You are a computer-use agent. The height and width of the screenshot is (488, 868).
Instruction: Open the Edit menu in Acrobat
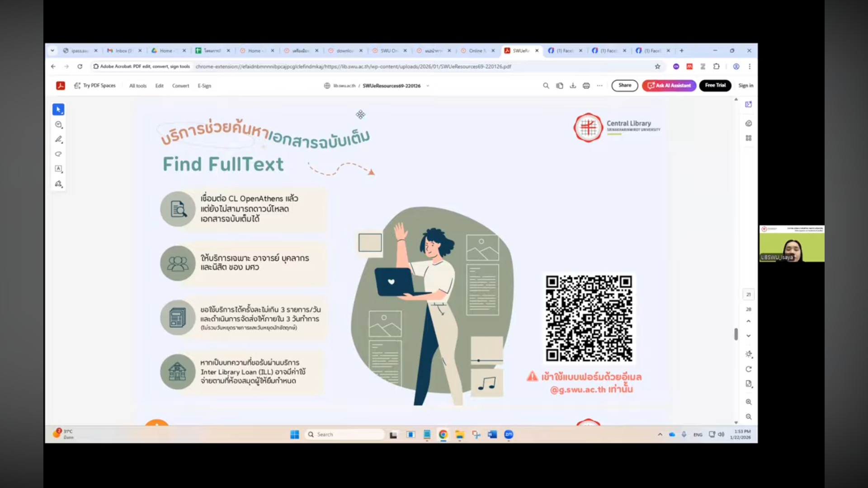coord(160,86)
